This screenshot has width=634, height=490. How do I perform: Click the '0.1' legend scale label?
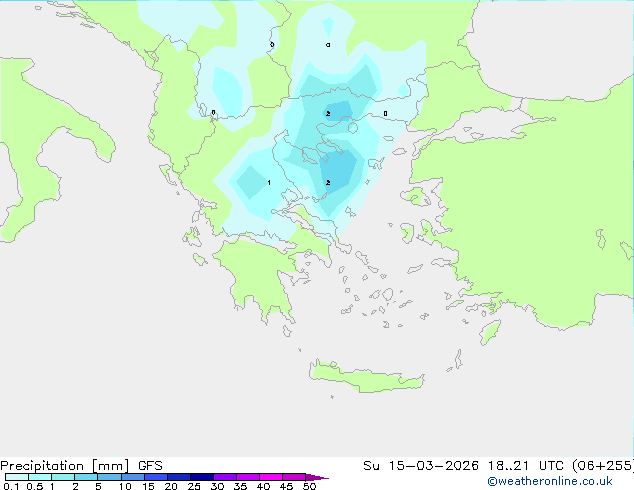11,486
